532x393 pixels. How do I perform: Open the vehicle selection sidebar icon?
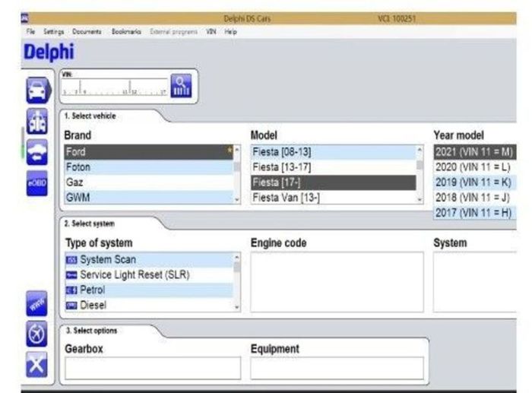coord(38,90)
